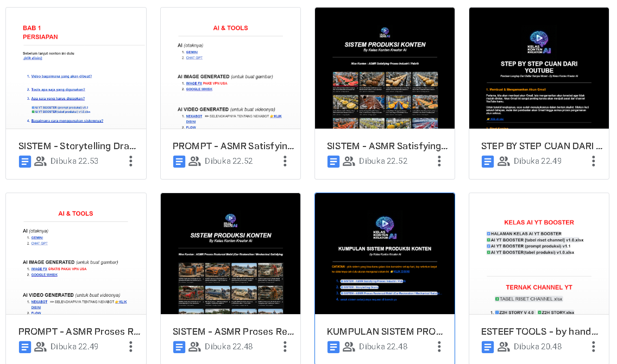Viewport: 617px width, 364px height.
Task: Expand more actions menu for STEP BY STEP document
Action: point(594,161)
